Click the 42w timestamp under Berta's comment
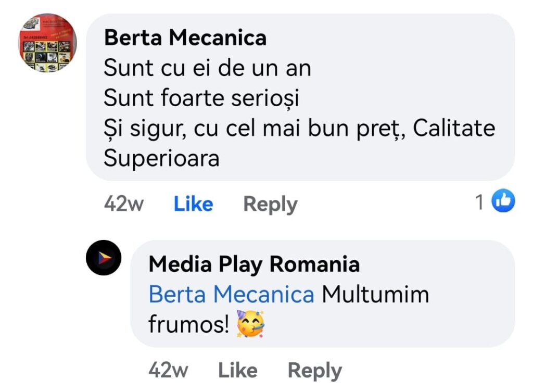Image resolution: width=533 pixels, height=392 pixels. 123,204
